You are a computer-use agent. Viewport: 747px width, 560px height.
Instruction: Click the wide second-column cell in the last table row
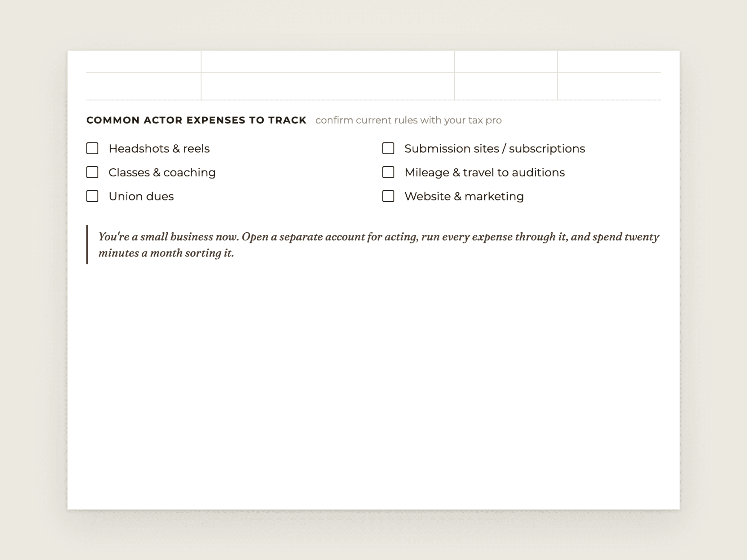328,87
